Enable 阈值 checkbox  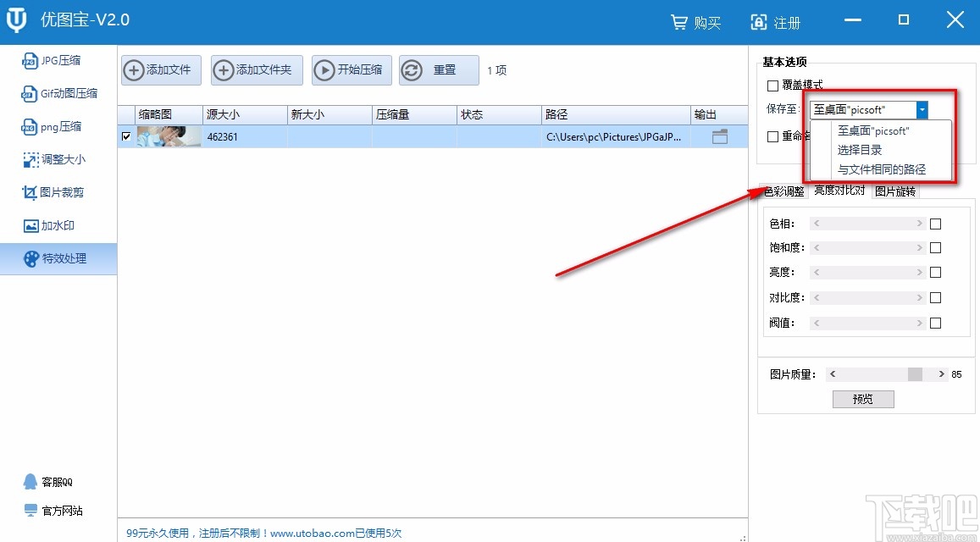(936, 324)
